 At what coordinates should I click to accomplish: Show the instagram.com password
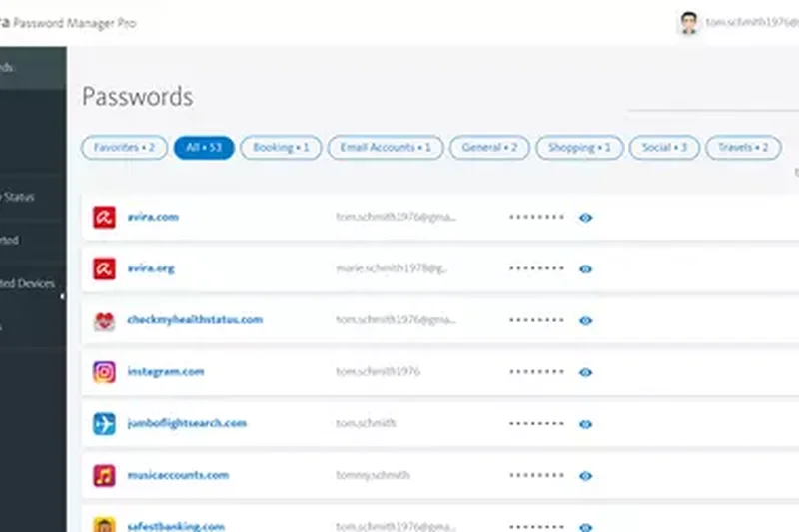point(585,372)
